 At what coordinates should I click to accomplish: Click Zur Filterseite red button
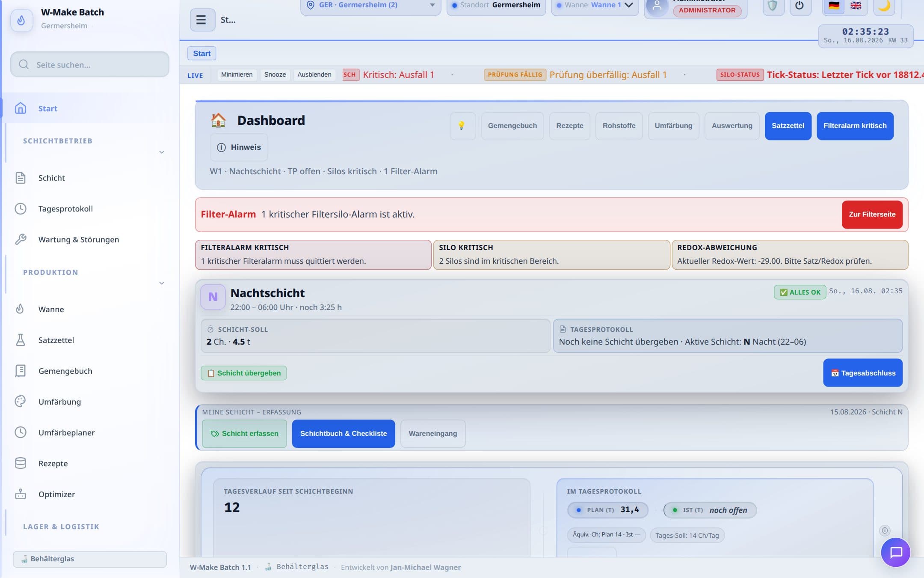click(x=872, y=214)
